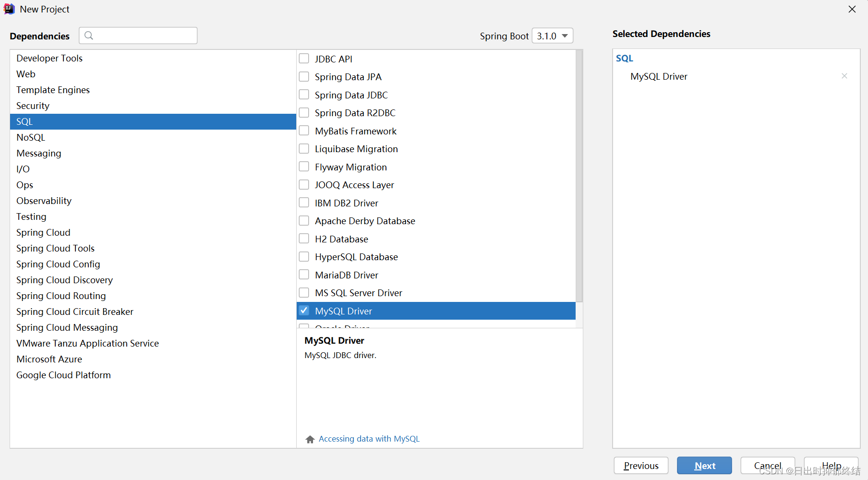Select the SQL category row
868x480 pixels.
(x=153, y=121)
